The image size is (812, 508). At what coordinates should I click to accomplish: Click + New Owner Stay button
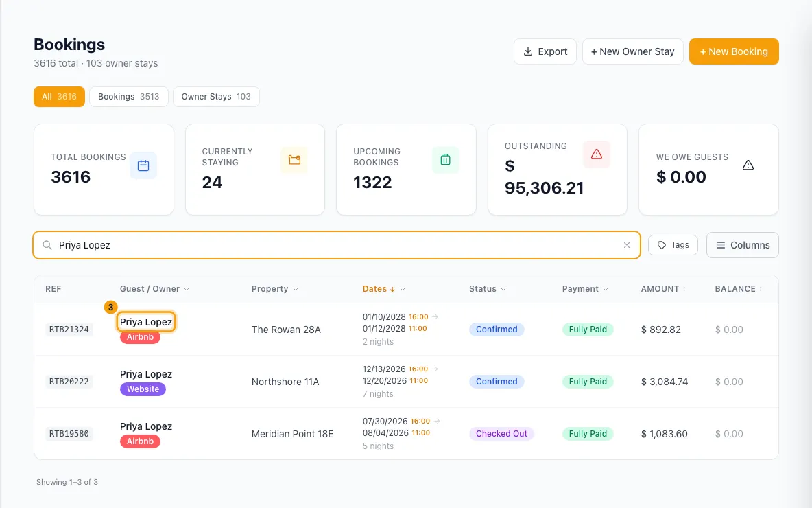coord(632,51)
